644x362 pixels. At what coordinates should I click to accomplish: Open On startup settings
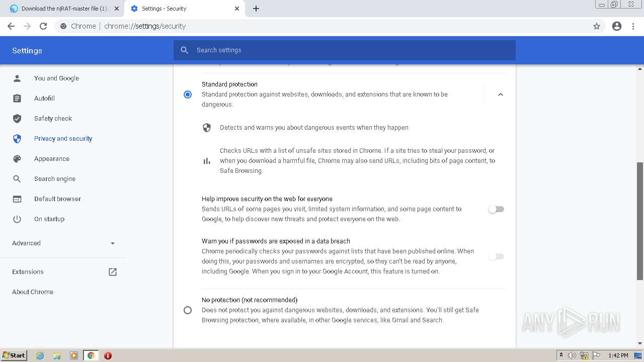[x=49, y=219]
